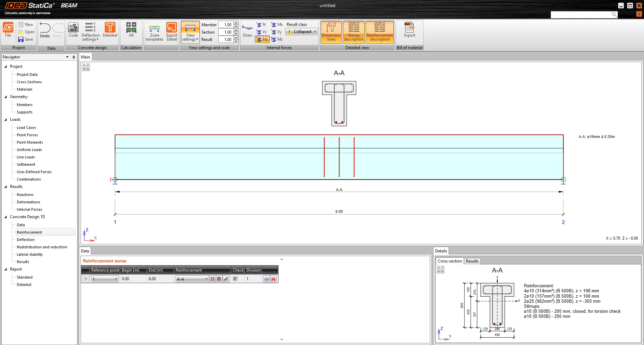Uncheck the Check box in reinforcement zone row

click(235, 279)
